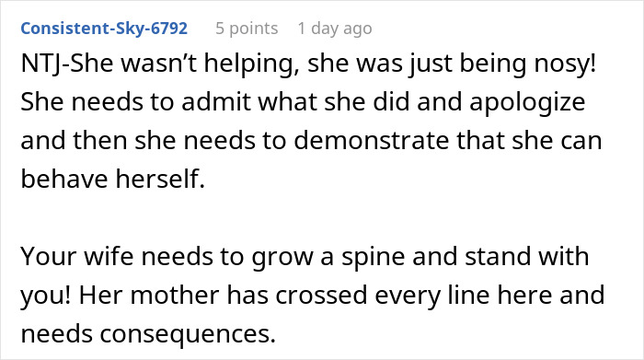Image resolution: width=644 pixels, height=360 pixels.
Task: Click the word "NTJ-She" starting the comment
Action: (x=67, y=64)
